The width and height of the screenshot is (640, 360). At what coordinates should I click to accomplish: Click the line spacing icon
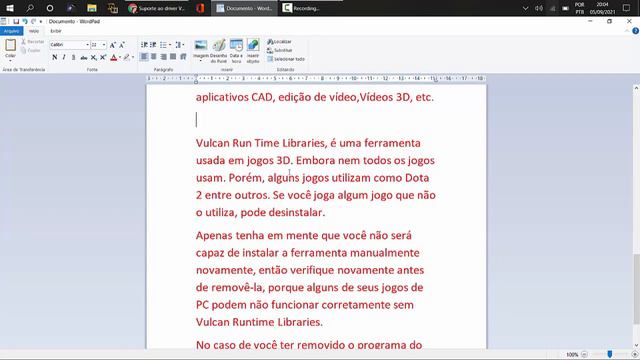click(179, 44)
